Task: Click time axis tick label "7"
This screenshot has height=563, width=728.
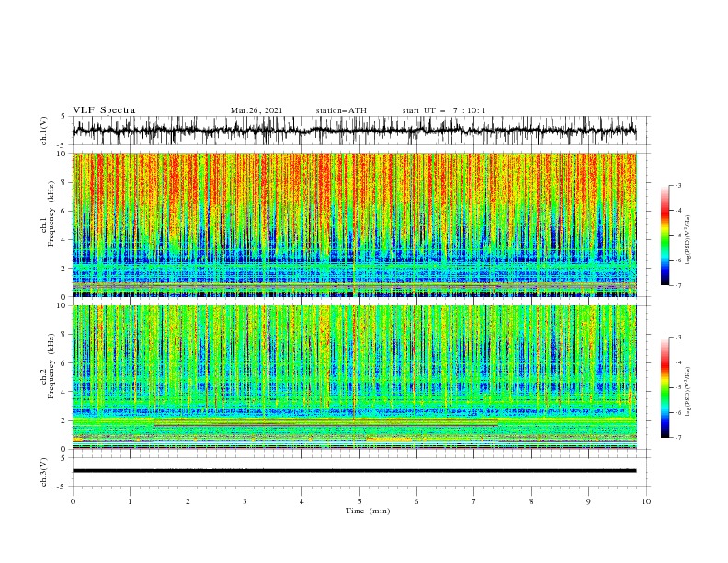Action: coord(474,501)
